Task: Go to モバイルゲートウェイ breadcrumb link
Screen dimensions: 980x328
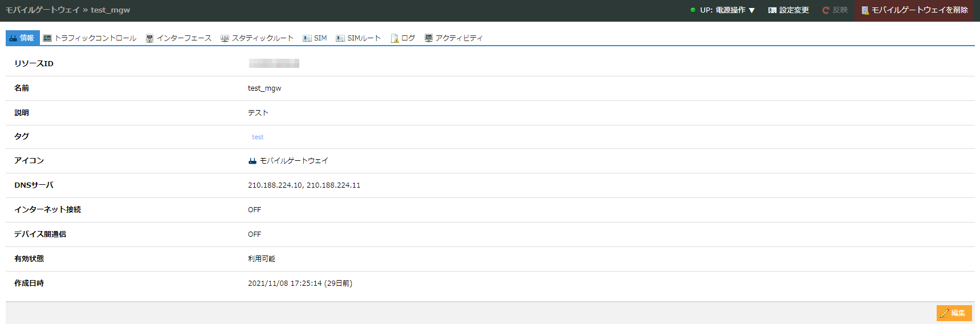Action: tap(43, 10)
